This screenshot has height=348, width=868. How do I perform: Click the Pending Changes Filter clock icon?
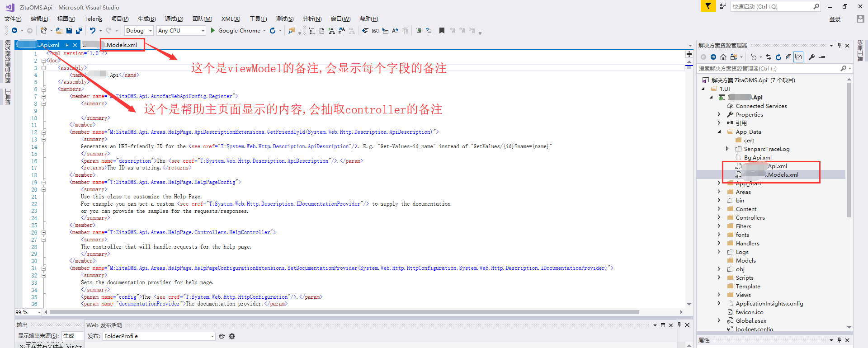pyautogui.click(x=753, y=57)
